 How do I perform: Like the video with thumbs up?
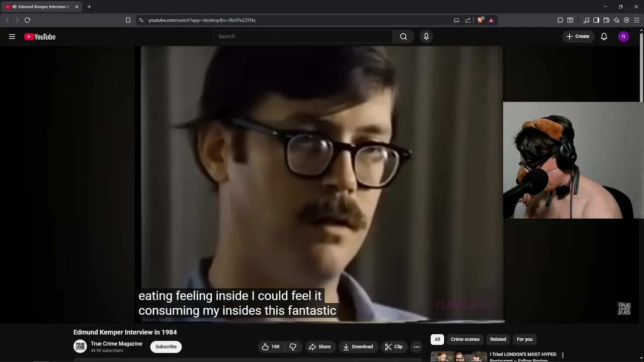click(x=271, y=346)
